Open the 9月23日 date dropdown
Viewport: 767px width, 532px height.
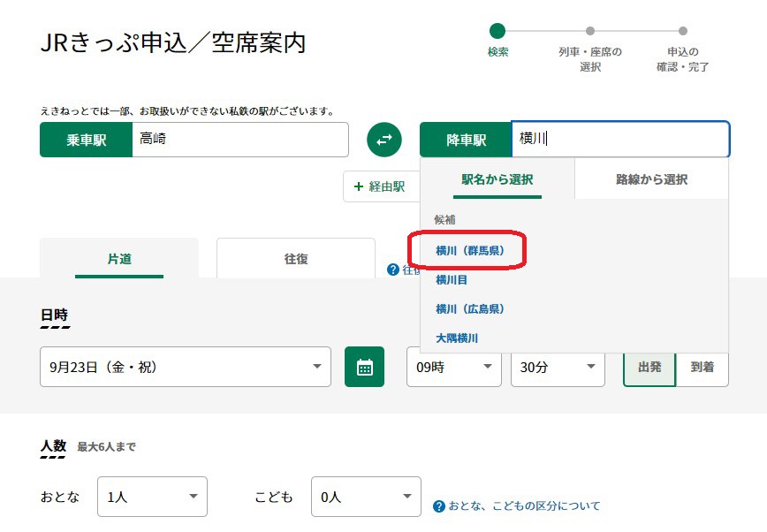tap(186, 367)
